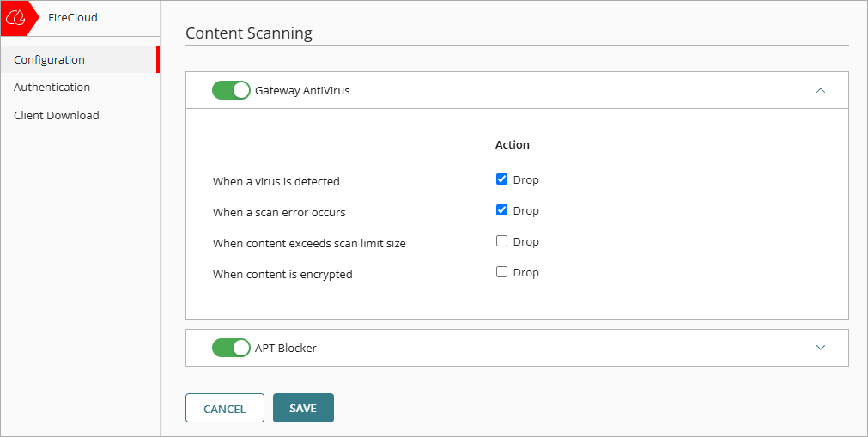Open the Client Download section

(x=57, y=116)
